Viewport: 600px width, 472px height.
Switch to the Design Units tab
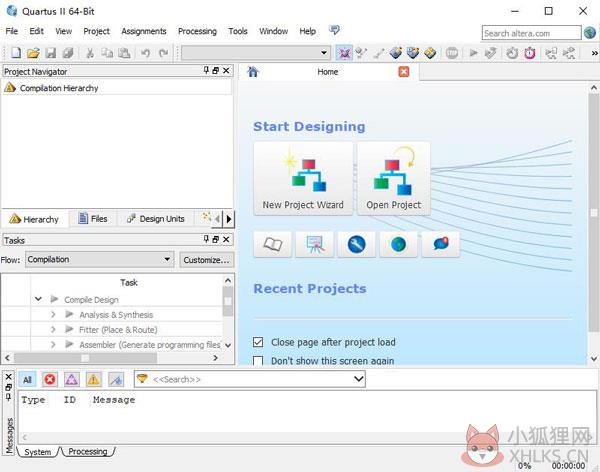pos(156,219)
